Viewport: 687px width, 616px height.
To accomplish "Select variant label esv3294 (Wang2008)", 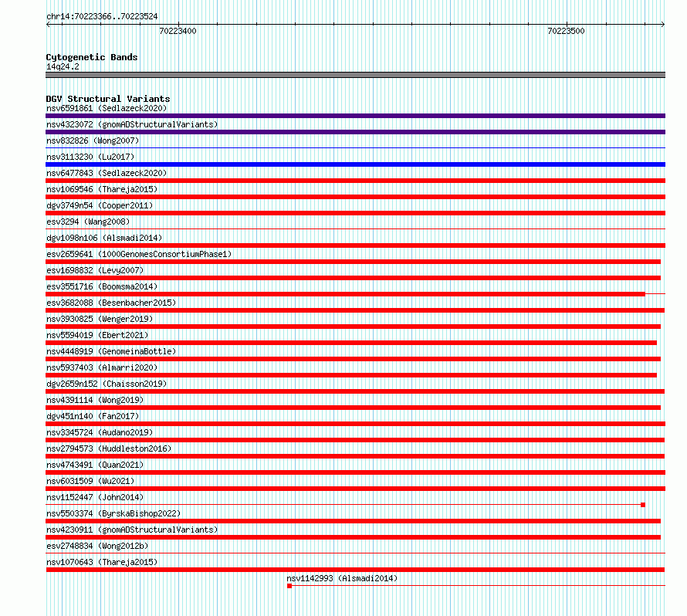I will pos(88,222).
